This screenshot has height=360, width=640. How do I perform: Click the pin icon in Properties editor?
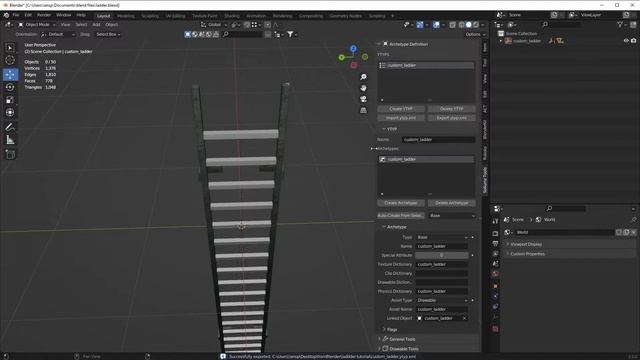tap(633, 220)
